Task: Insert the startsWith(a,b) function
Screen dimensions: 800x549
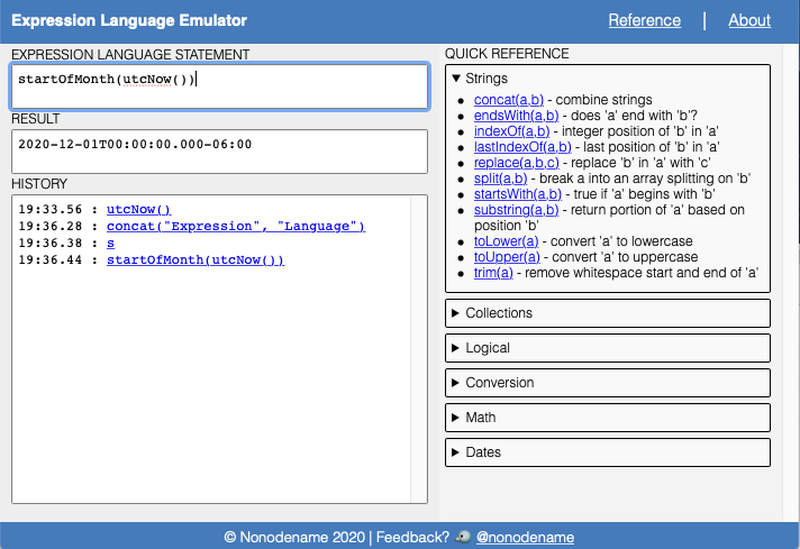Action: pos(518,194)
